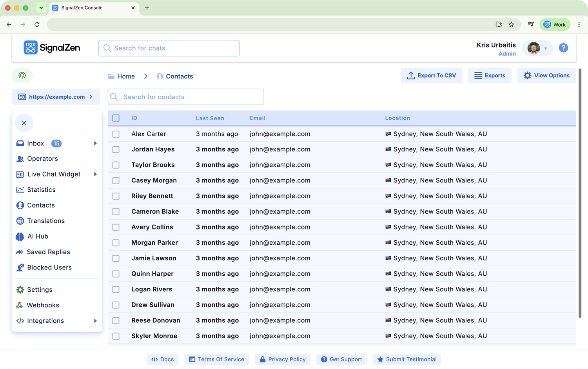Click the Home folder icon in breadcrumb

click(111, 76)
